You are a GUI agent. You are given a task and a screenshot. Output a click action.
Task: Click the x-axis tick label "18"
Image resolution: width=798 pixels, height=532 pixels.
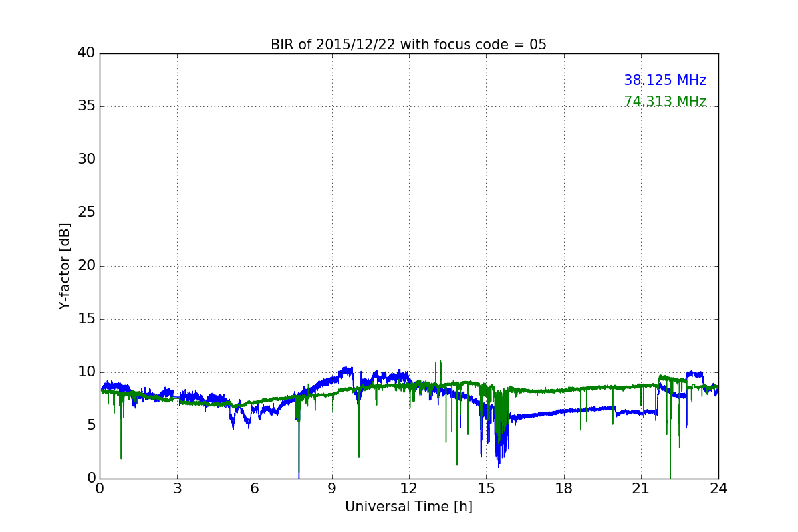pos(564,488)
